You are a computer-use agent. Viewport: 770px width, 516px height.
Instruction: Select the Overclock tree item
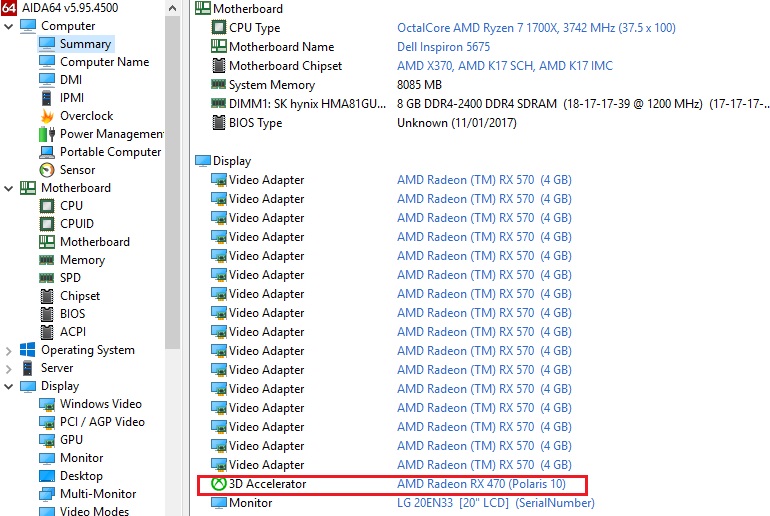pos(86,116)
